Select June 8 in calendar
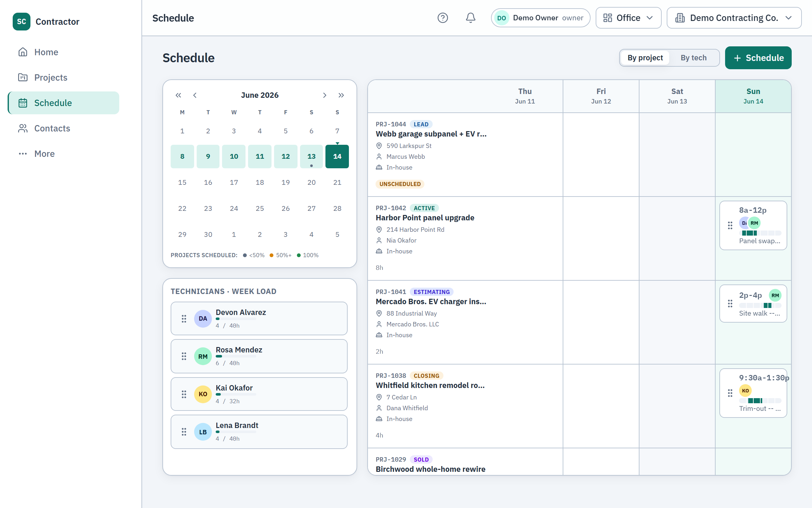The image size is (812, 508). (182, 156)
